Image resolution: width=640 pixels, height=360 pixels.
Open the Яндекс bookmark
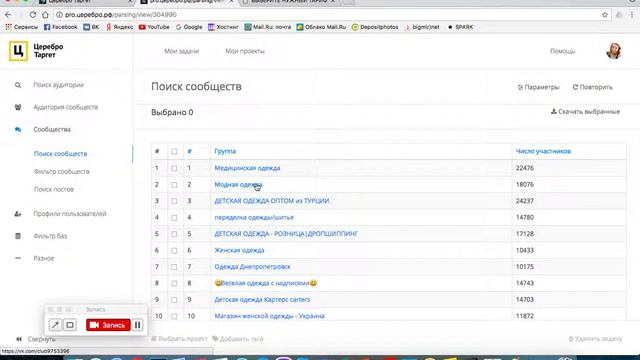coord(120,27)
